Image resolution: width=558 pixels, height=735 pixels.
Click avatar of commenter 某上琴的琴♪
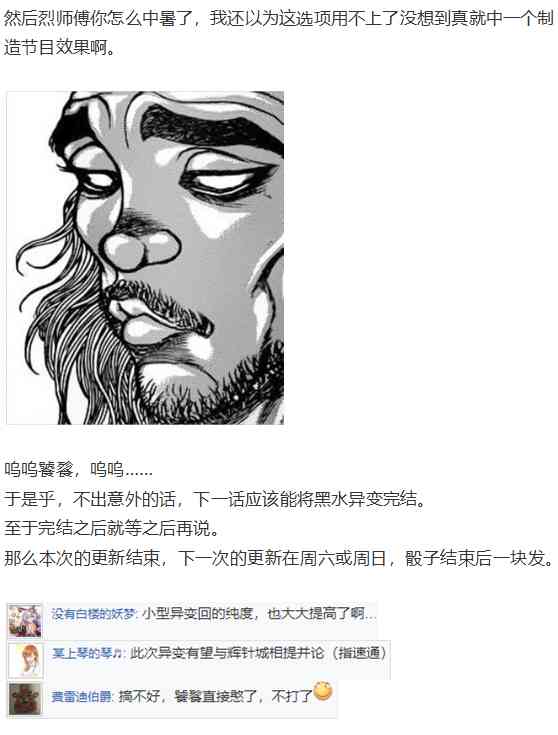(x=26, y=660)
